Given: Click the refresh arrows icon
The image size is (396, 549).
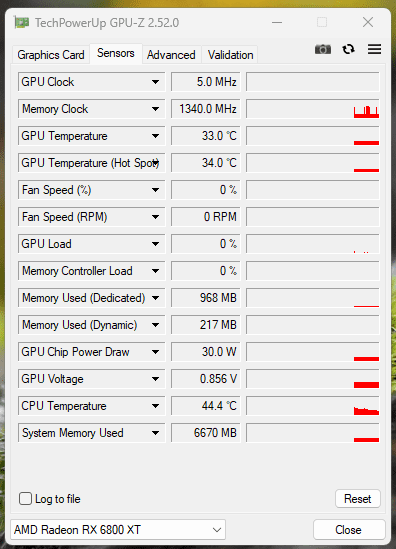Looking at the screenshot, I should [x=348, y=49].
